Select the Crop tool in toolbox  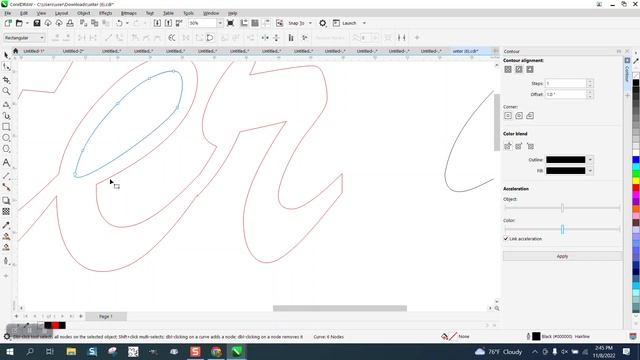(6, 80)
